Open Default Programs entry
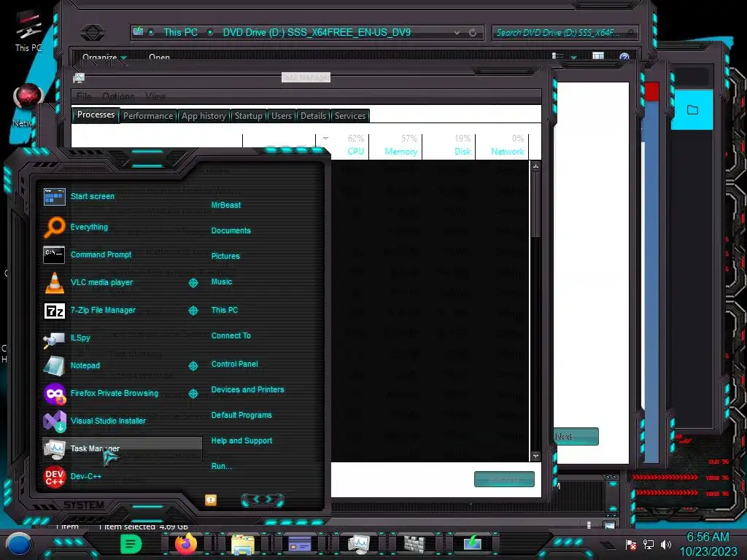This screenshot has width=747, height=560. point(241,415)
